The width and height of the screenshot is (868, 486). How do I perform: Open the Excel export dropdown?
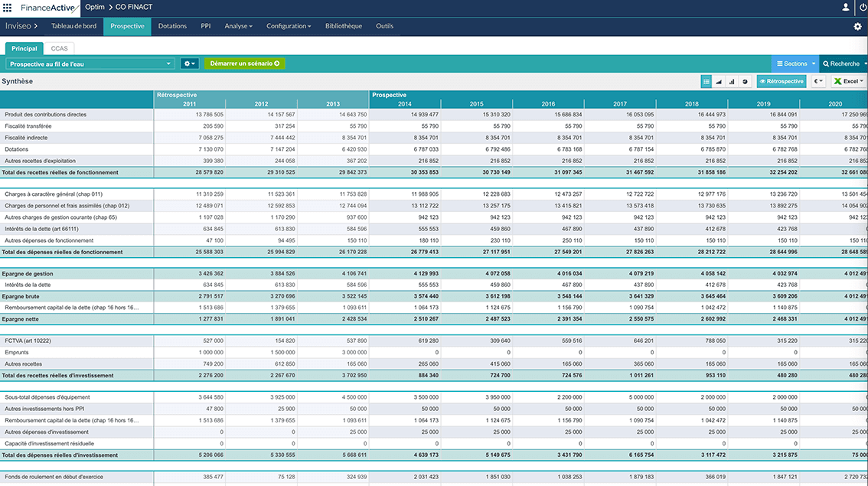click(848, 81)
